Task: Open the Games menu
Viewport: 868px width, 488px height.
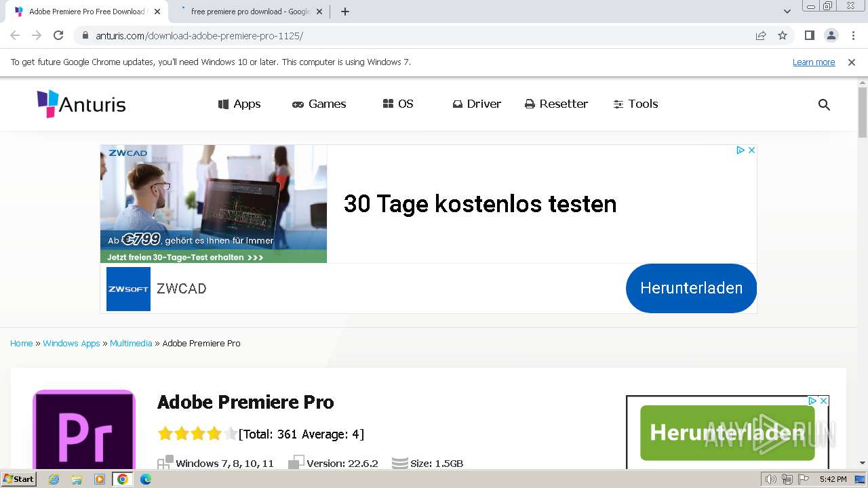Action: pyautogui.click(x=319, y=104)
